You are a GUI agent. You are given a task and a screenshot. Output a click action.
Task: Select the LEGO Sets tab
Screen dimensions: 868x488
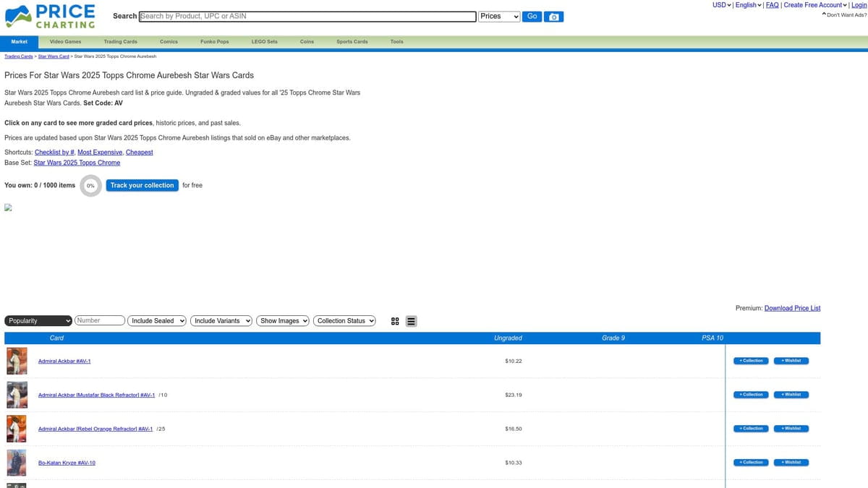(265, 42)
